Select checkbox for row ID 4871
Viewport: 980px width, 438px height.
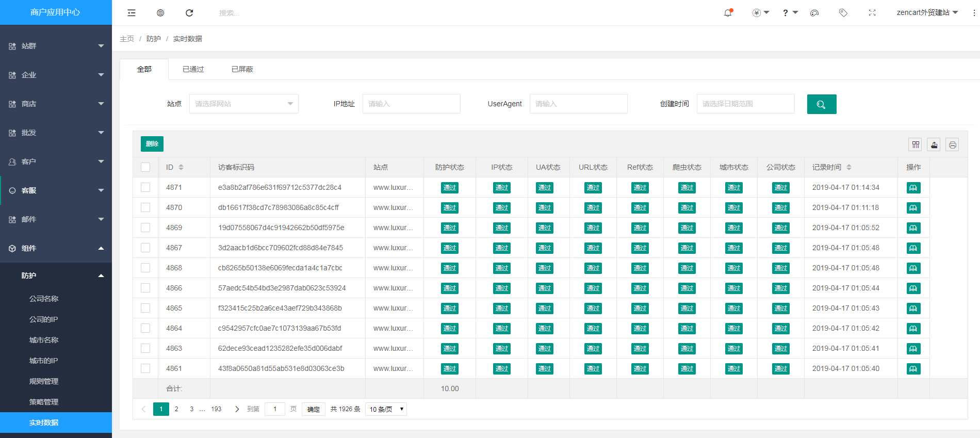(x=145, y=187)
